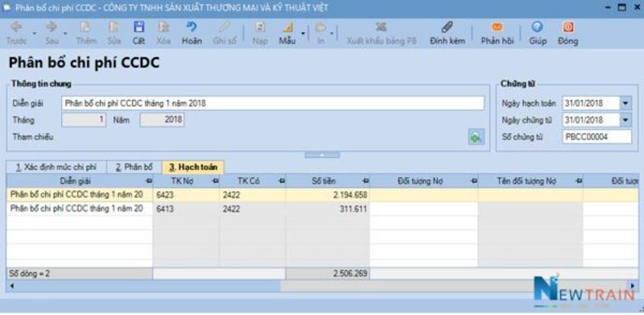Close form with the Đóng icon

click(x=568, y=27)
